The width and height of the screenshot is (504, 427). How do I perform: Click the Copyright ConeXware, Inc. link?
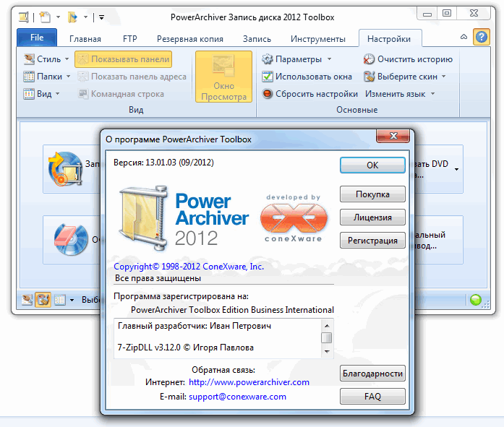pos(189,267)
